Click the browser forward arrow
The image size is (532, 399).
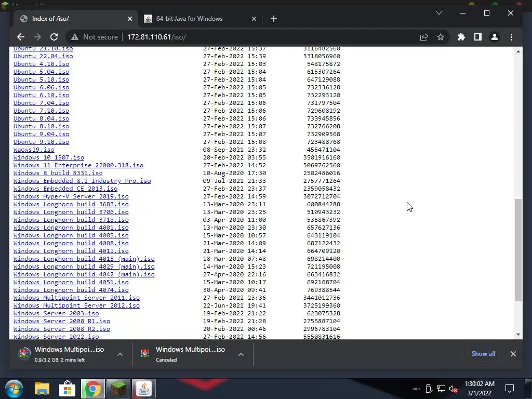37,37
